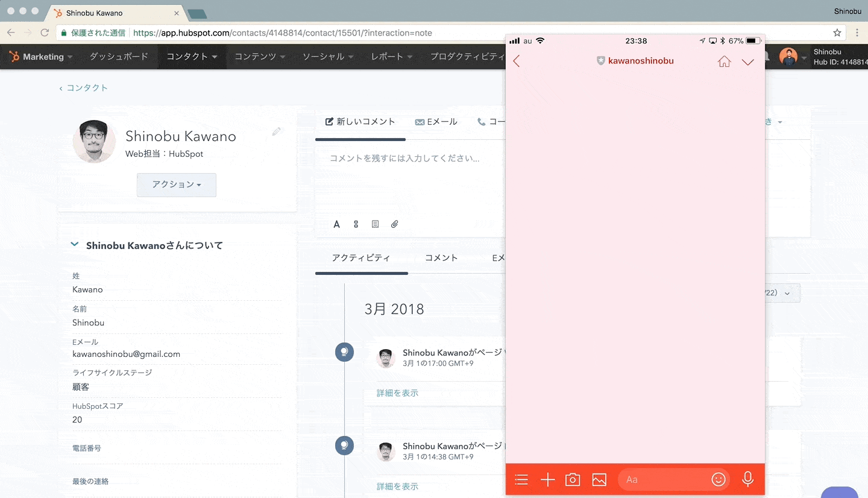Open the ソーシャル navigation menu
Viewport: 868px width, 498px height.
(327, 57)
